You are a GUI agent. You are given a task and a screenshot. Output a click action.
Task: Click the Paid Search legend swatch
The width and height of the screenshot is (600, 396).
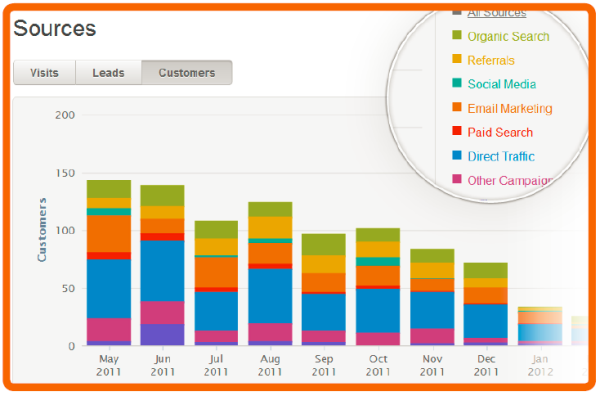[457, 131]
